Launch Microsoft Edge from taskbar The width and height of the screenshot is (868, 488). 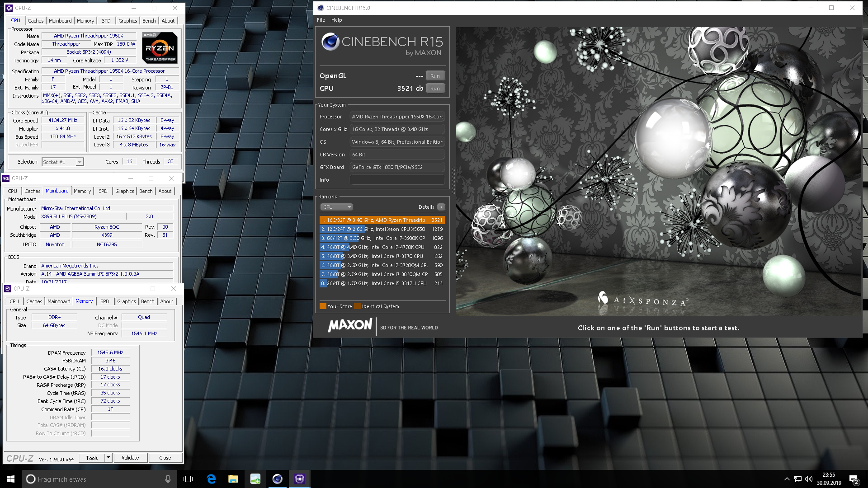click(211, 479)
